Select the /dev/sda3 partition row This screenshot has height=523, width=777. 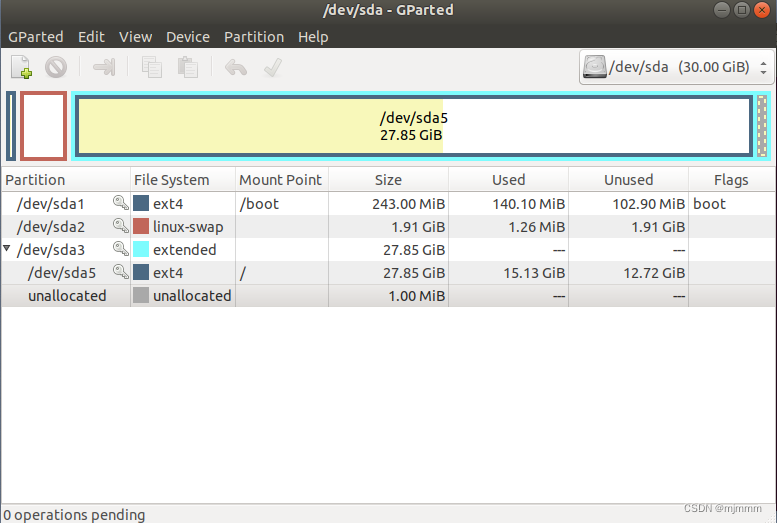388,249
